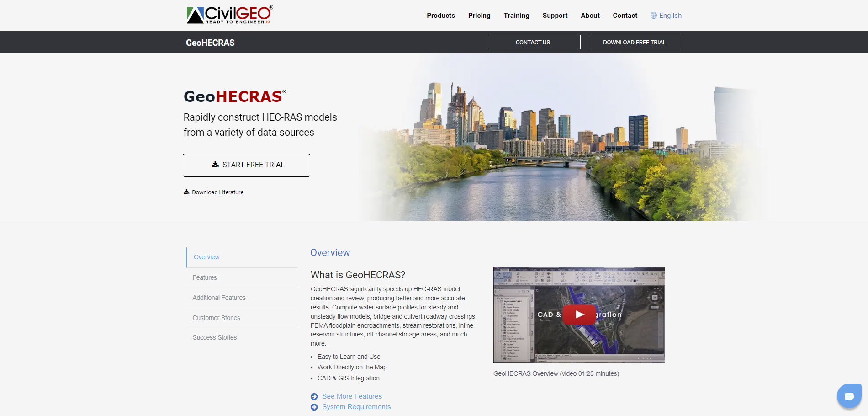Image resolution: width=868 pixels, height=416 pixels.
Task: Click the download icon in Start Free Trial
Action: click(x=215, y=164)
